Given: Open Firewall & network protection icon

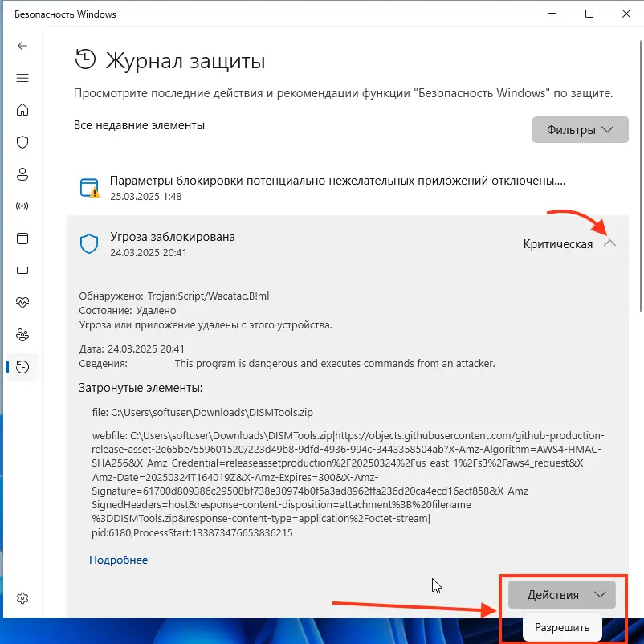Looking at the screenshot, I should click(x=22, y=206).
